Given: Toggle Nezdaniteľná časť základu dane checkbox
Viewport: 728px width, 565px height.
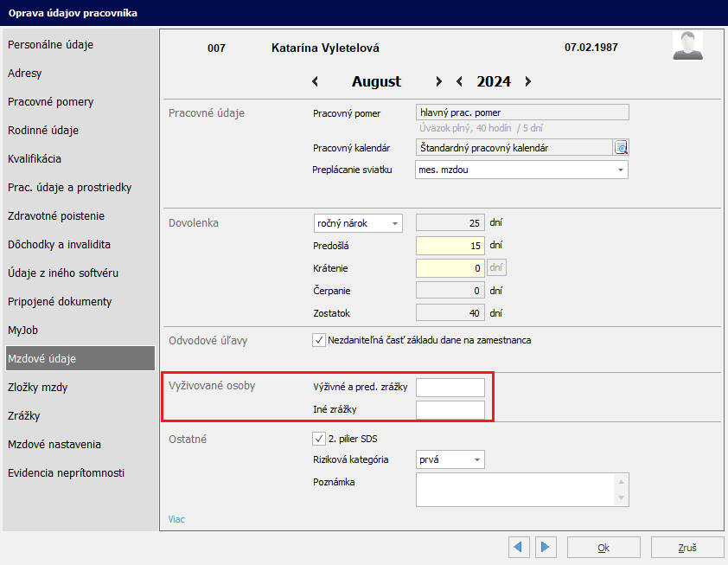Looking at the screenshot, I should tap(319, 340).
